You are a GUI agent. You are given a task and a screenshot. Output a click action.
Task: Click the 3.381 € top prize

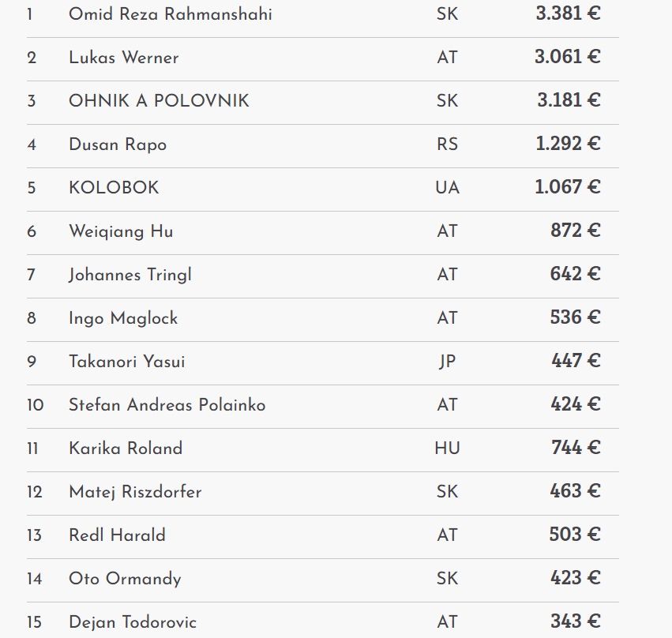click(568, 14)
